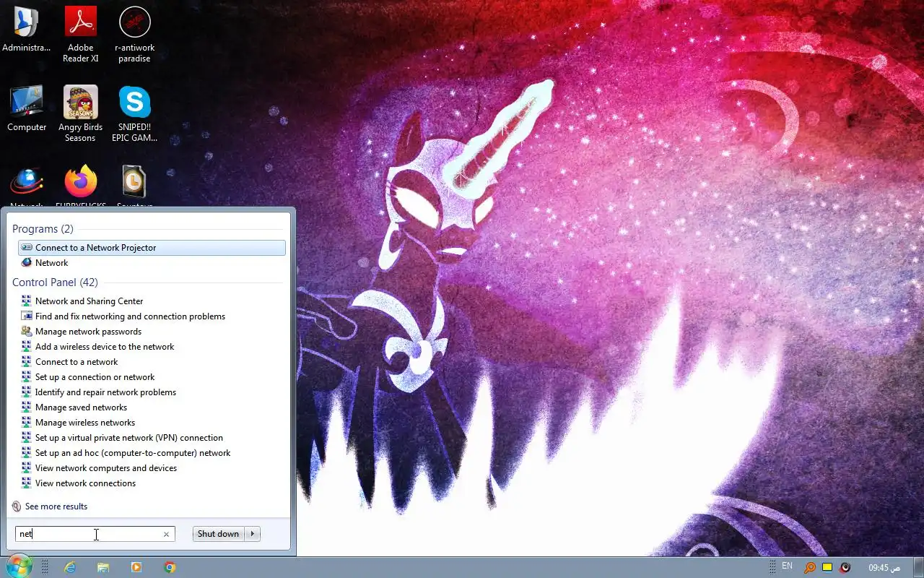Select the r-antiwork paradise desktop icon
924x578 pixels.
[135, 35]
